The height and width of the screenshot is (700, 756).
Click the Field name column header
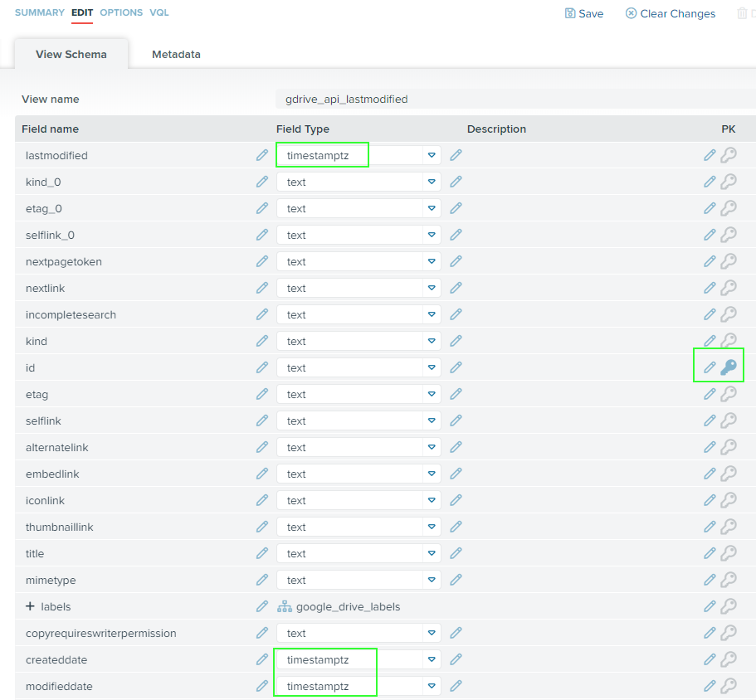pos(50,129)
